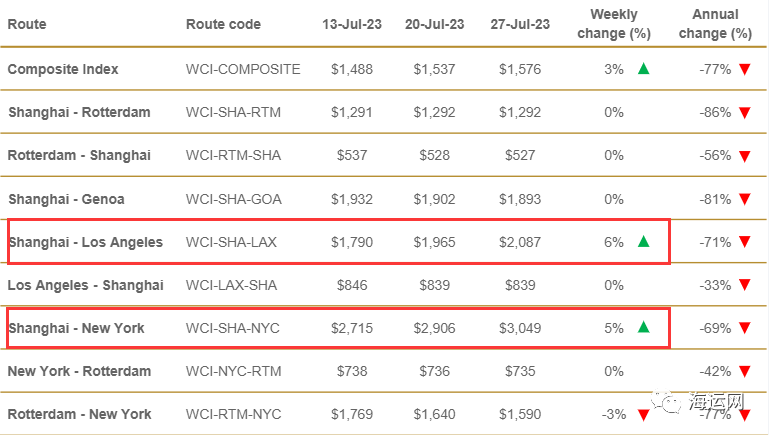Click the WeChat logo watermark icon
The width and height of the screenshot is (769, 435).
[666, 402]
